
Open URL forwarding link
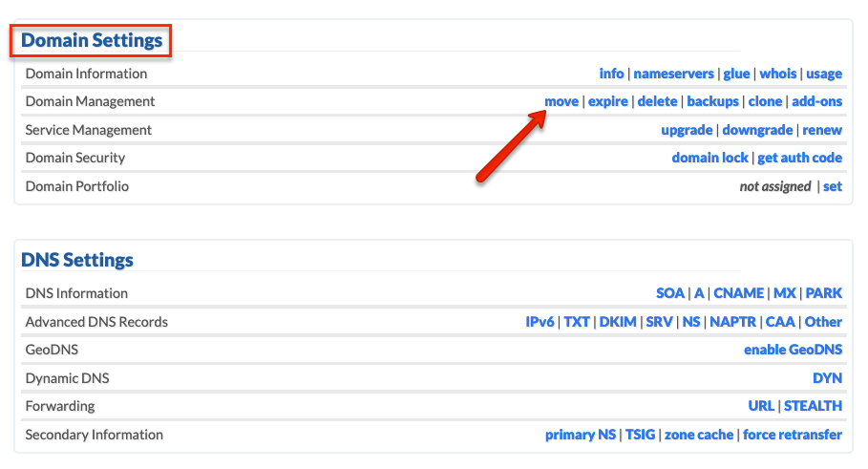pos(761,406)
